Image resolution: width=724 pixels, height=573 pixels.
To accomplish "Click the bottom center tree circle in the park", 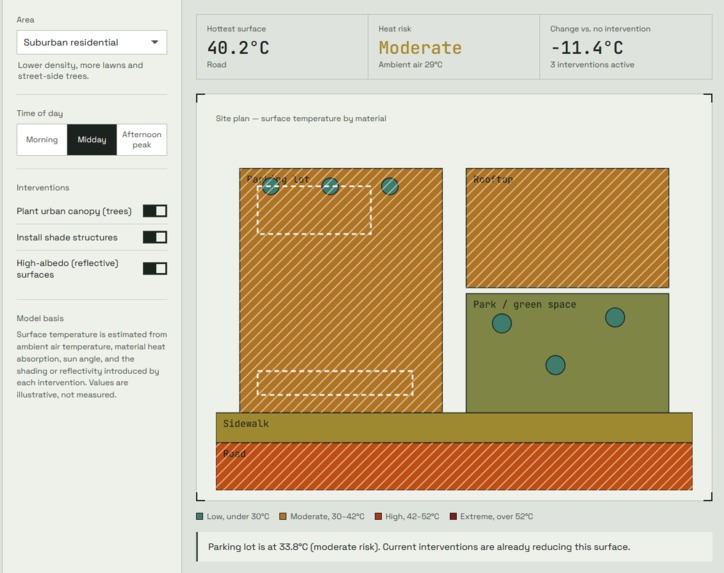I will pos(555,365).
